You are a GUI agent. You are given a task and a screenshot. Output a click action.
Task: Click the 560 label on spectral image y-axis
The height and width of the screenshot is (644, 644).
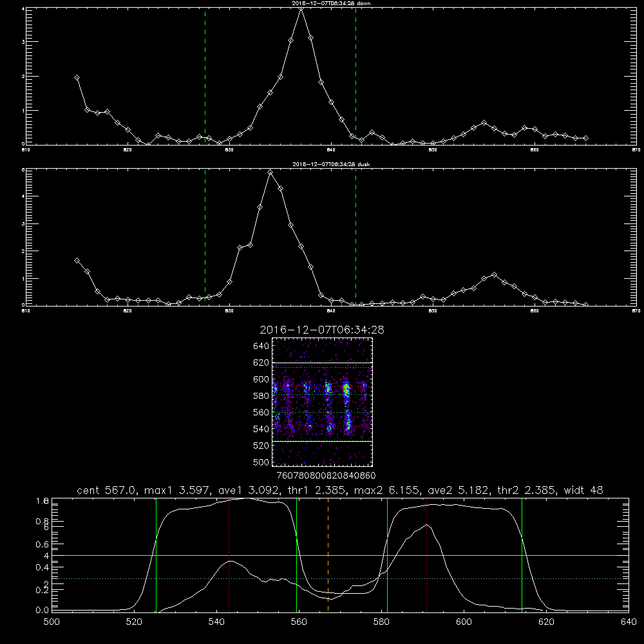point(261,412)
